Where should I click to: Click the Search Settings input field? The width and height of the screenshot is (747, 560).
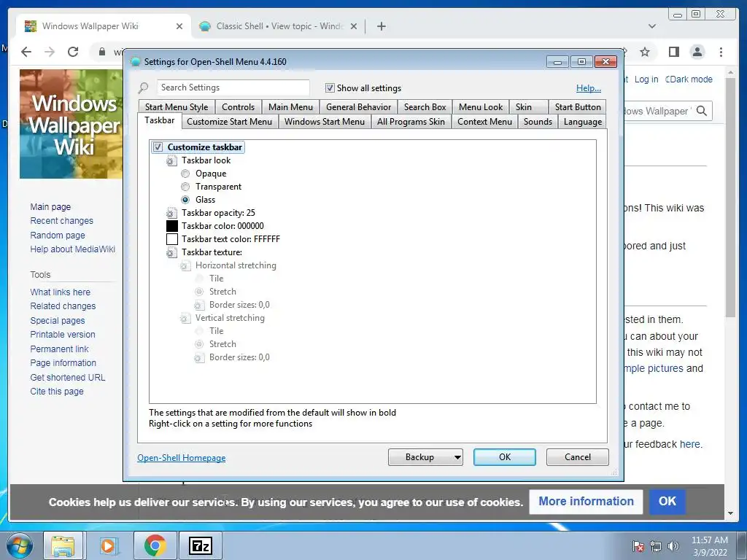tap(233, 87)
